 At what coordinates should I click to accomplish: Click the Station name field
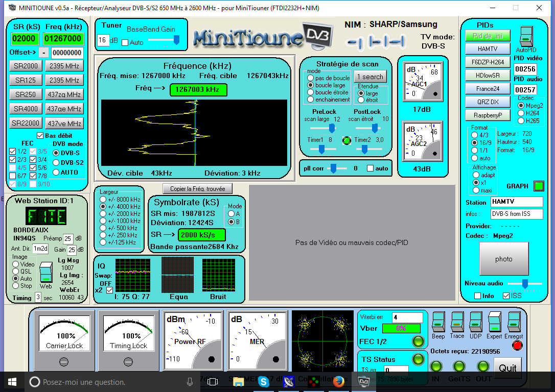tap(517, 202)
